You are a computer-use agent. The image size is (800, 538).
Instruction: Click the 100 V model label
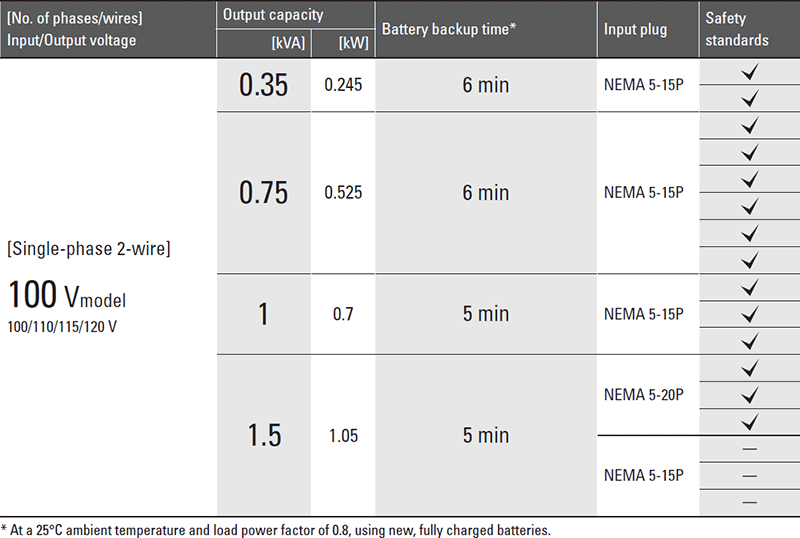pyautogui.click(x=67, y=295)
